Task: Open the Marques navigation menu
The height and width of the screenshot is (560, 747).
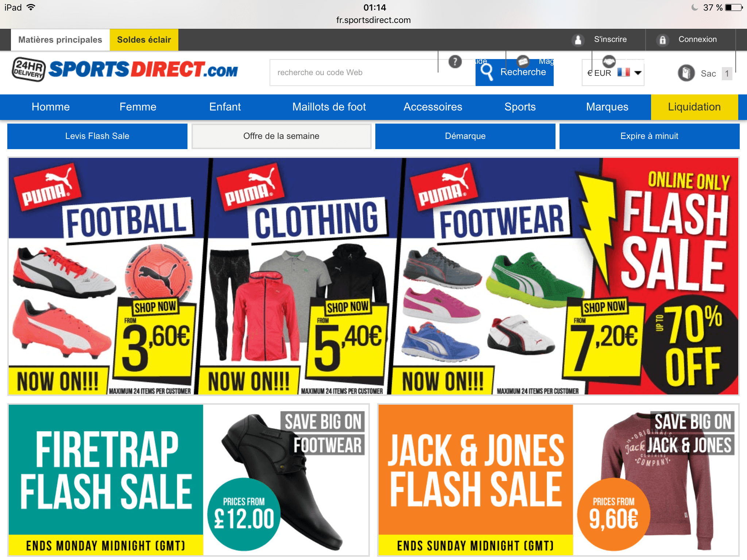Action: [607, 107]
